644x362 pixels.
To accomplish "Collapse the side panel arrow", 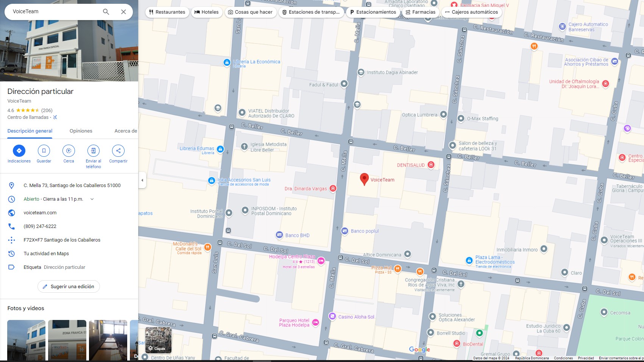I will [142, 180].
